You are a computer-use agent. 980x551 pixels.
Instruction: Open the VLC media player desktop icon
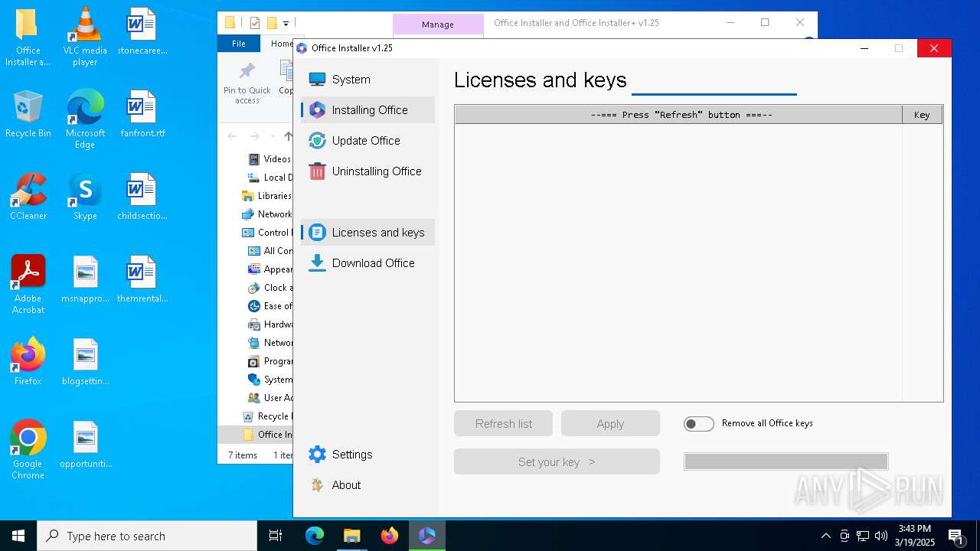[x=85, y=37]
